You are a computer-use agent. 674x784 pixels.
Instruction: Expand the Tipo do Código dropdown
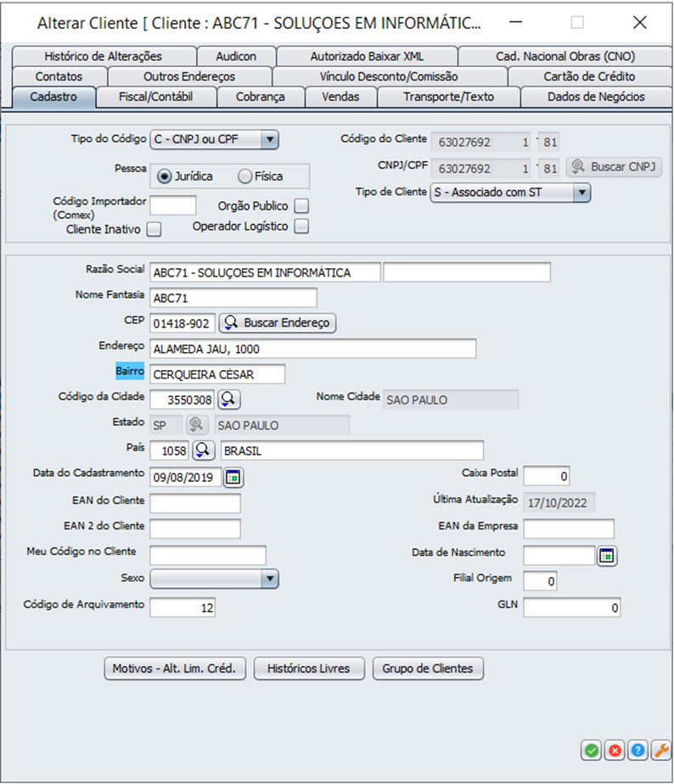[270, 139]
